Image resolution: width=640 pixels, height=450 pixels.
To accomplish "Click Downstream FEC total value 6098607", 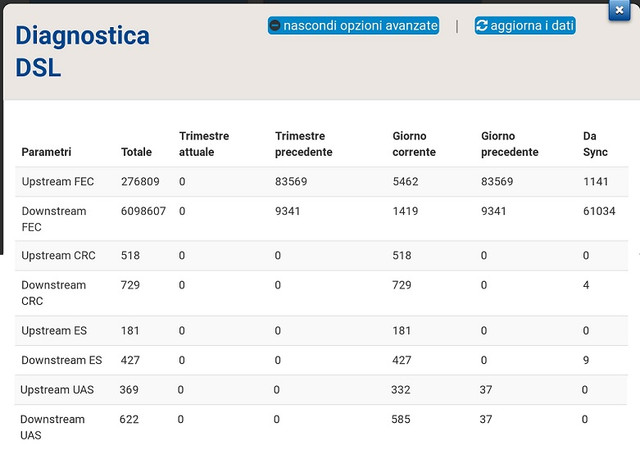I will pyautogui.click(x=143, y=211).
